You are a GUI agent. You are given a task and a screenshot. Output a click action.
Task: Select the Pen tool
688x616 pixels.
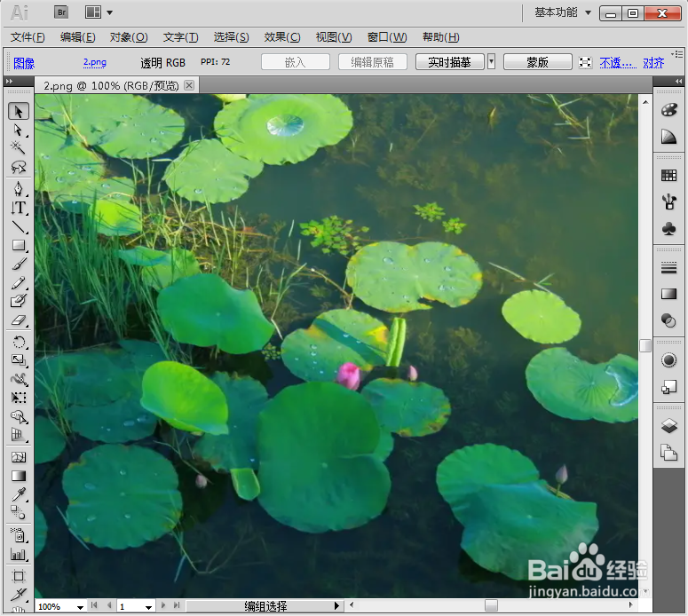18,189
